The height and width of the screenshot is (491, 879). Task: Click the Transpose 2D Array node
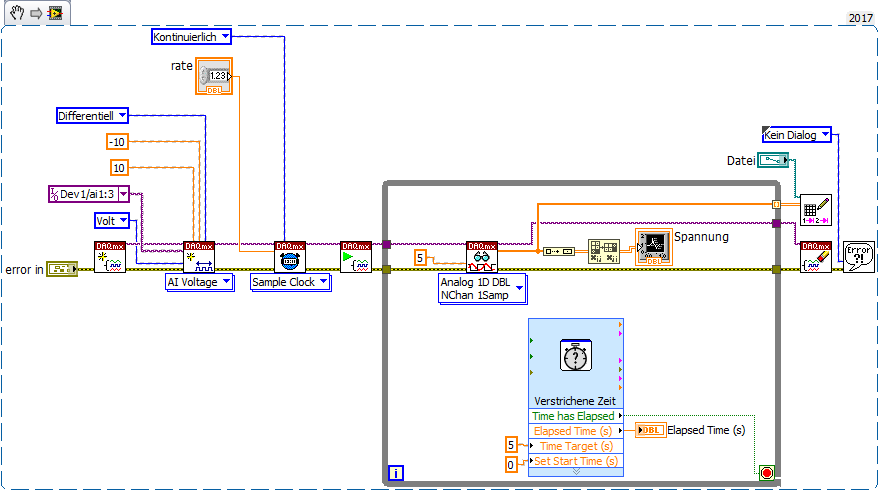604,251
